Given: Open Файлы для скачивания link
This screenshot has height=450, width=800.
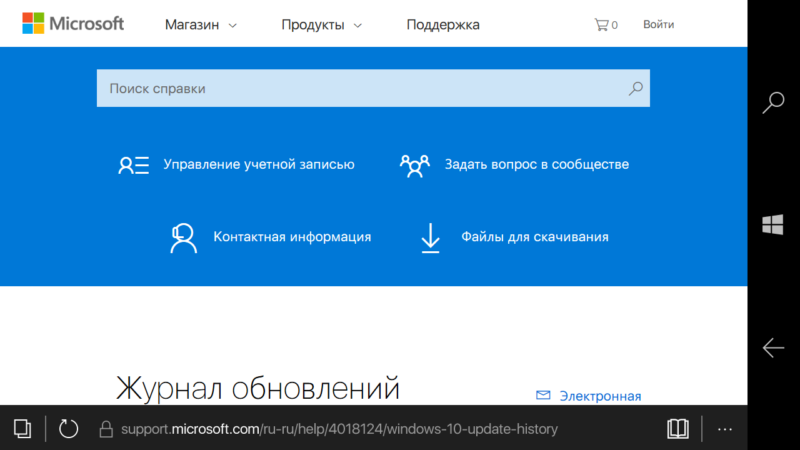Looking at the screenshot, I should tap(535, 237).
